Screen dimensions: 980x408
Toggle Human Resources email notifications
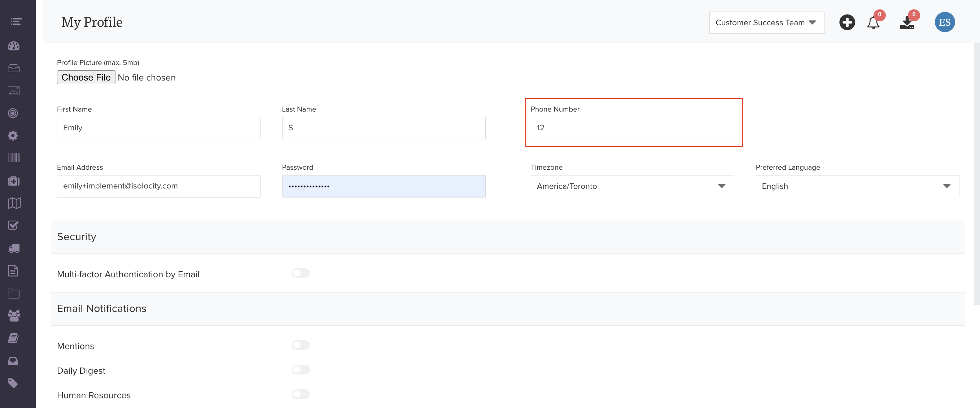(301, 394)
